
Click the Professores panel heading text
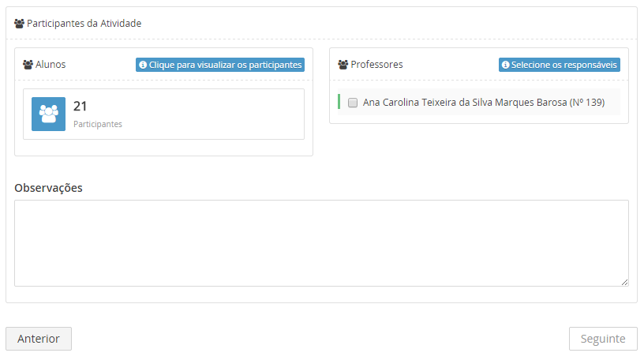point(376,65)
